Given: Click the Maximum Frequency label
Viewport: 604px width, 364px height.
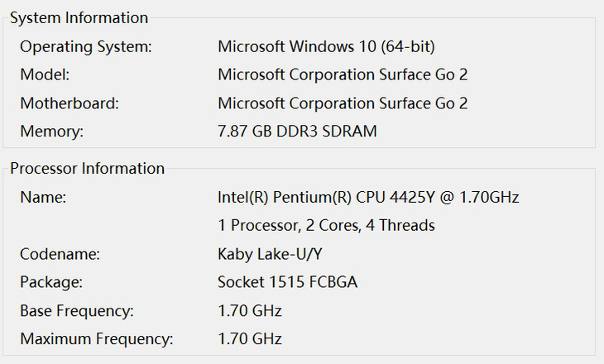Looking at the screenshot, I should tap(97, 339).
